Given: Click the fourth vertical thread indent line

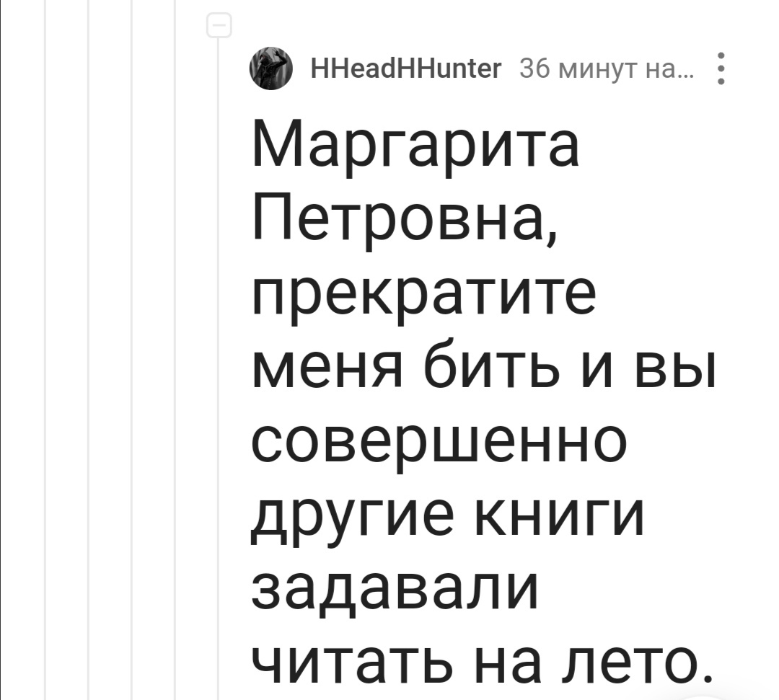Looking at the screenshot, I should 175,350.
